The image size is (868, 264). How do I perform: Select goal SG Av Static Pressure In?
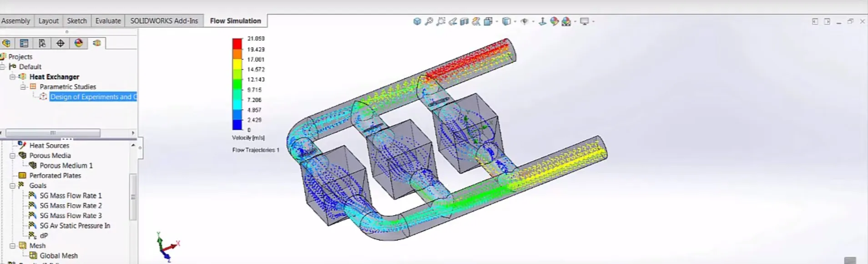(x=75, y=226)
